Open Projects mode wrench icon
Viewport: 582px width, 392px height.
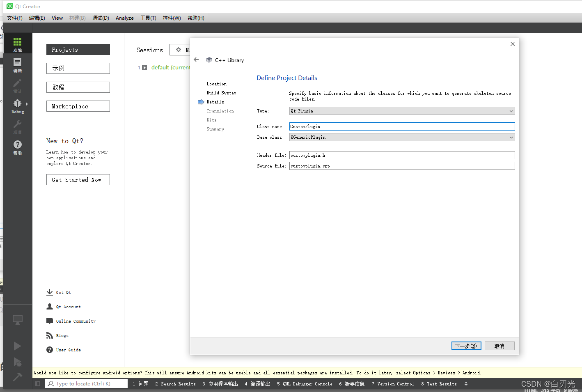17,124
